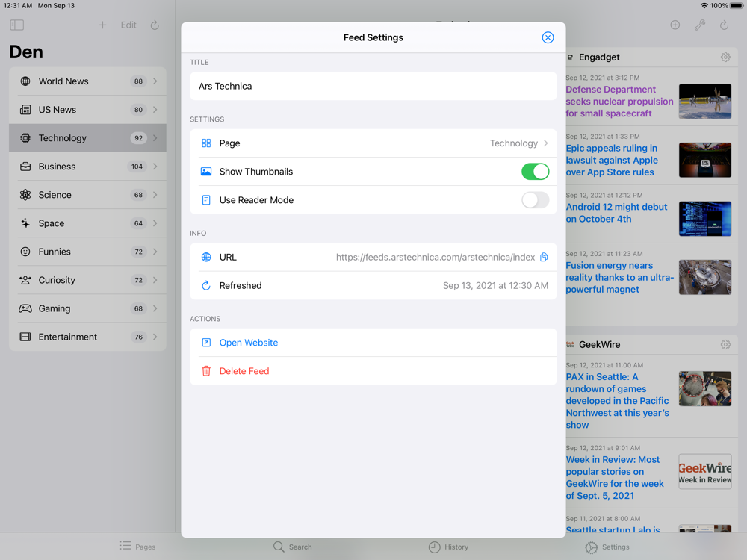This screenshot has height=560, width=747.
Task: Click the Gaming controller icon
Action: coord(25,308)
